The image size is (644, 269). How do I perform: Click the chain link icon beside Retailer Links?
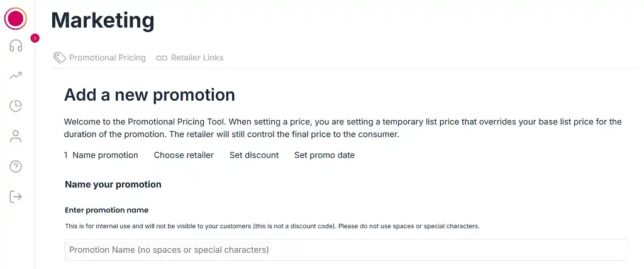(x=162, y=58)
